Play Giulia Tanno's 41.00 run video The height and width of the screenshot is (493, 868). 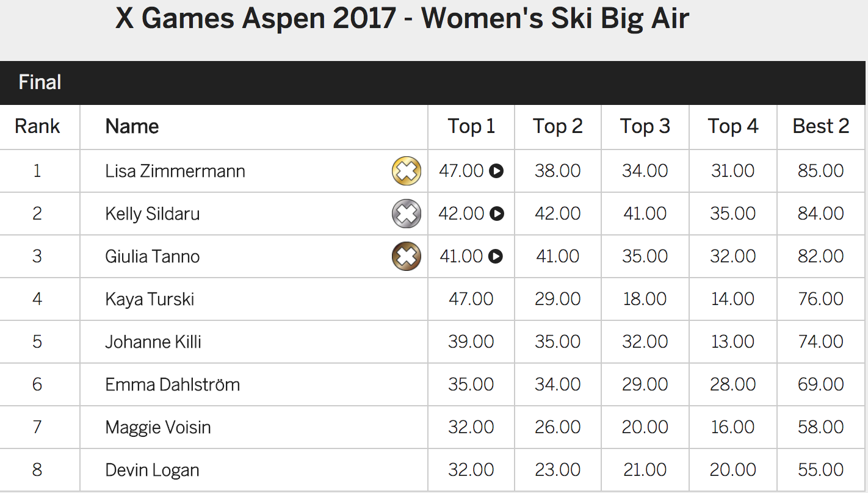pos(496,256)
